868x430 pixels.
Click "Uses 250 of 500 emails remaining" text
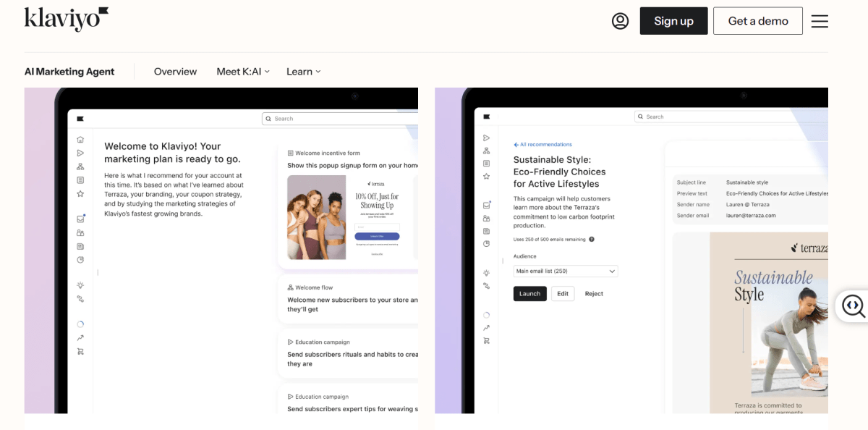[549, 239]
